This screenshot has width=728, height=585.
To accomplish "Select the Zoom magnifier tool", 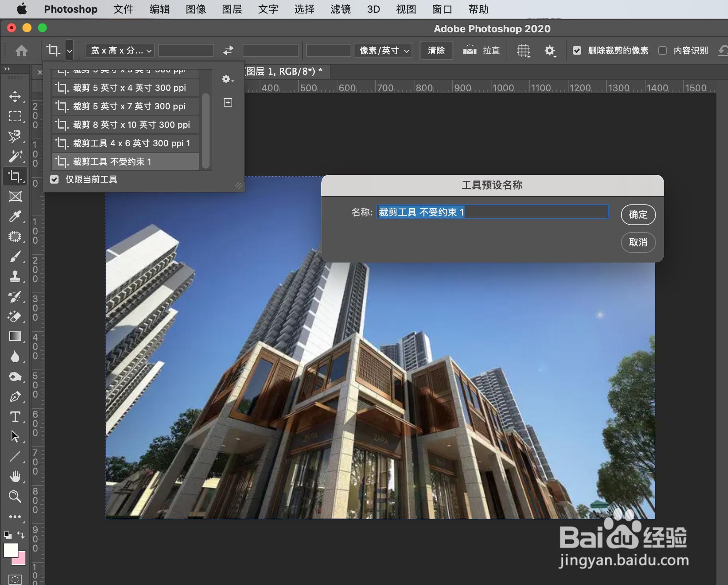I will 15,496.
